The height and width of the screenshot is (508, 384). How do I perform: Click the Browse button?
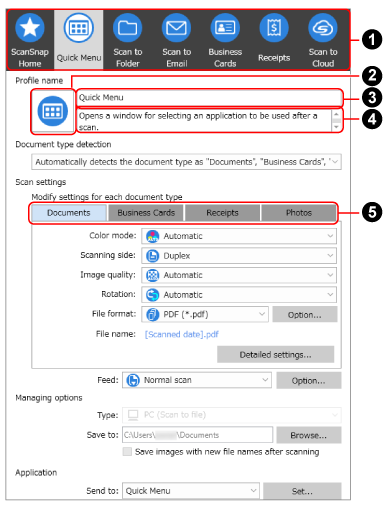[309, 435]
